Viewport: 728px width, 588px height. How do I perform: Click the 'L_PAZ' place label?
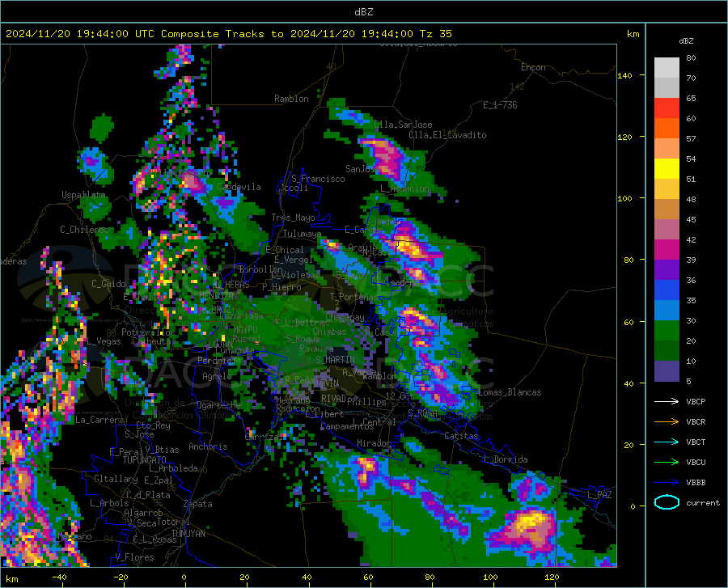tap(599, 495)
